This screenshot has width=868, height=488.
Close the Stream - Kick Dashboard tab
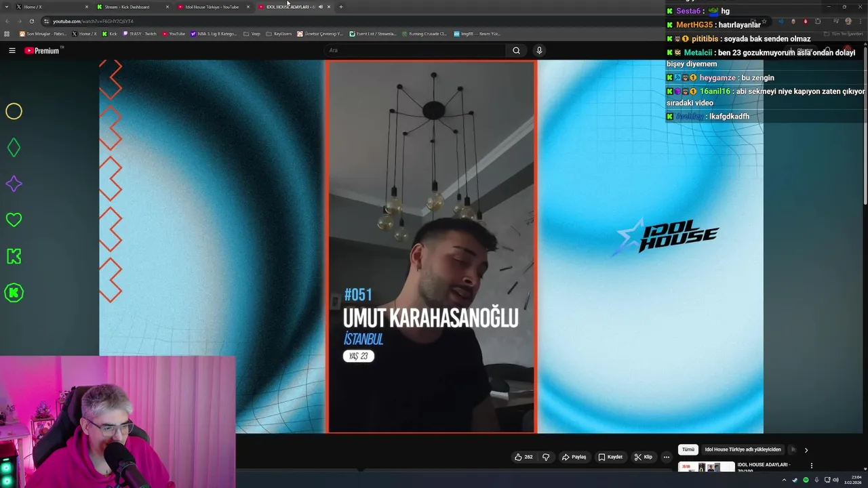click(x=167, y=7)
